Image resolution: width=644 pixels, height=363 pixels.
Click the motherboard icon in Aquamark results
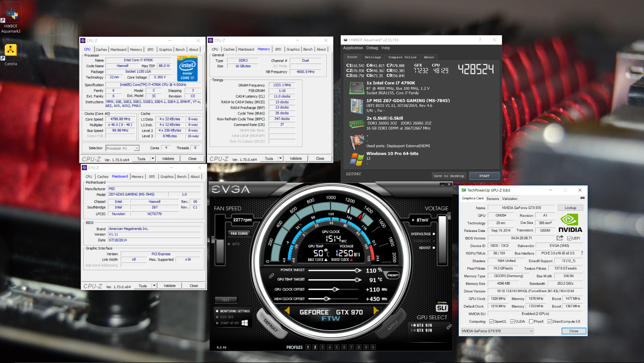[357, 106]
